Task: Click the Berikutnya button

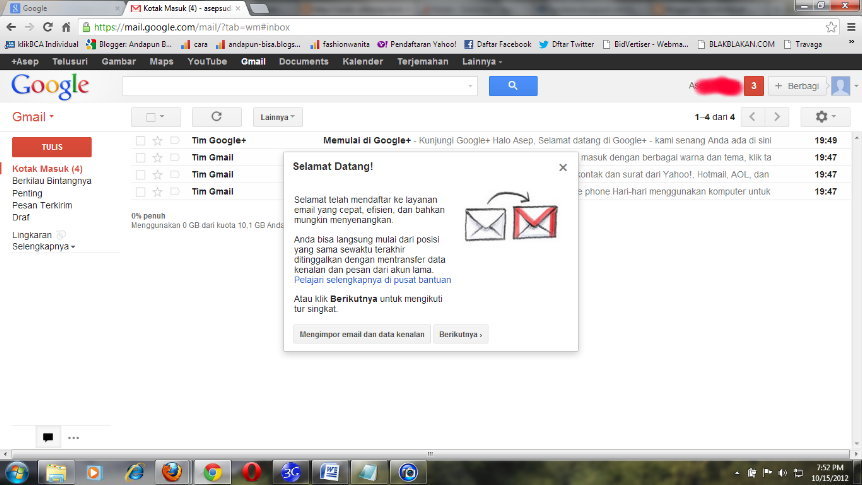Action: pyautogui.click(x=461, y=334)
